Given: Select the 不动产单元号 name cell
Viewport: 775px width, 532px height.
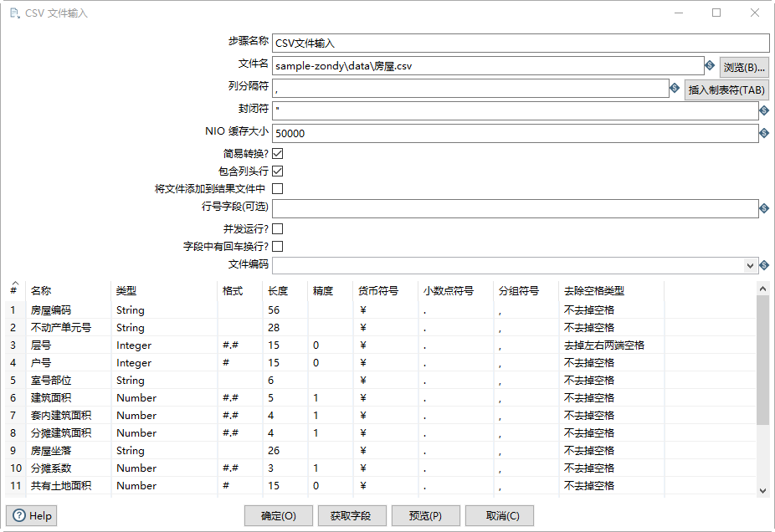Looking at the screenshot, I should (68, 328).
